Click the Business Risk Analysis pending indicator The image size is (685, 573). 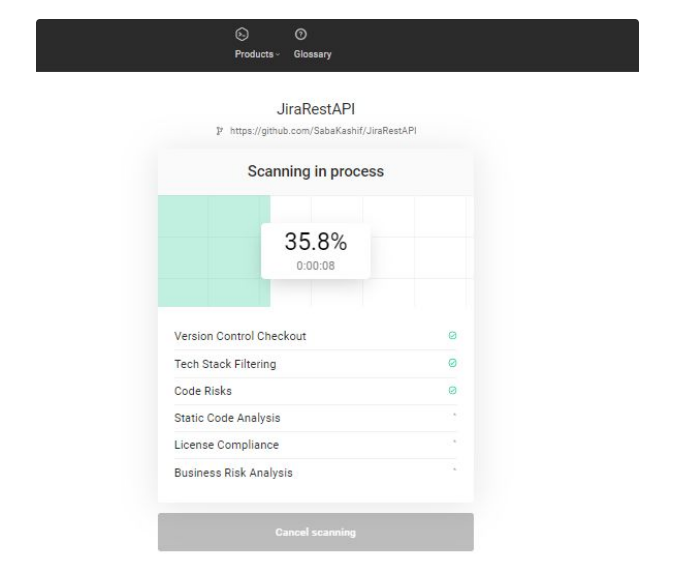click(x=454, y=471)
